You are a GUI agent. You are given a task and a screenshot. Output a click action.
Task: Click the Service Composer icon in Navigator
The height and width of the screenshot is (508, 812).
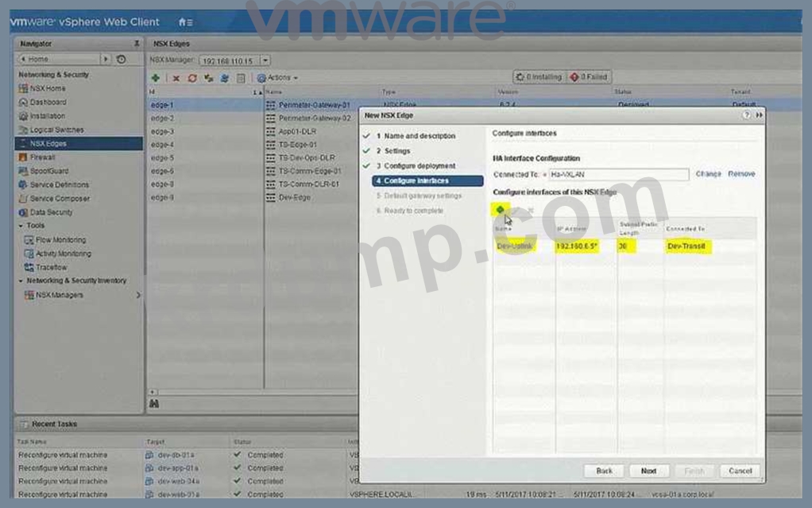click(23, 198)
